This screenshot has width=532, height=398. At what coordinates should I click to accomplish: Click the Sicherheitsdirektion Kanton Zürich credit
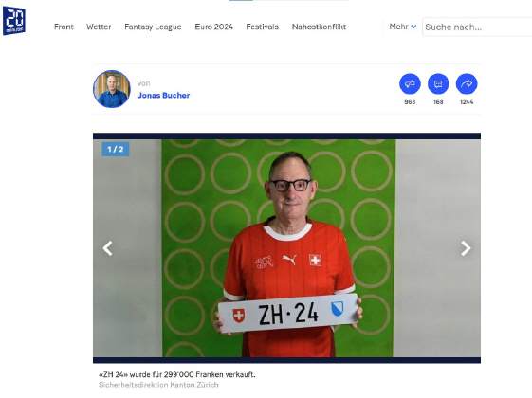click(x=158, y=385)
